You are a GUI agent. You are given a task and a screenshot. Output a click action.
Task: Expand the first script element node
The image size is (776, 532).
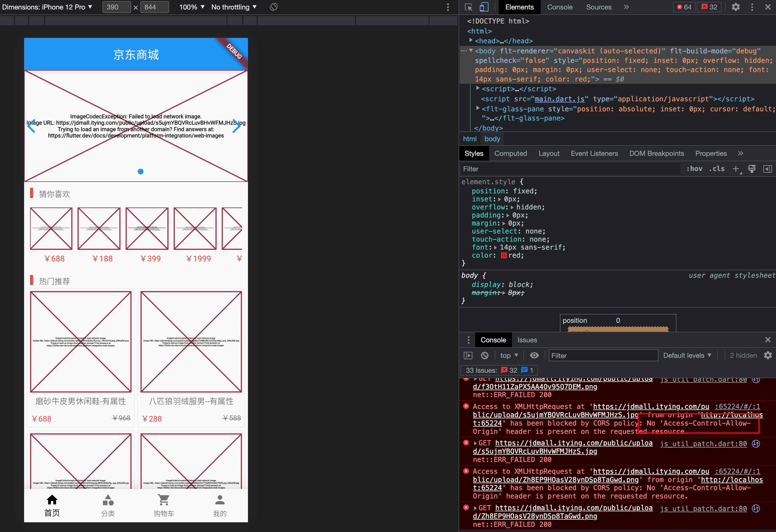point(478,88)
